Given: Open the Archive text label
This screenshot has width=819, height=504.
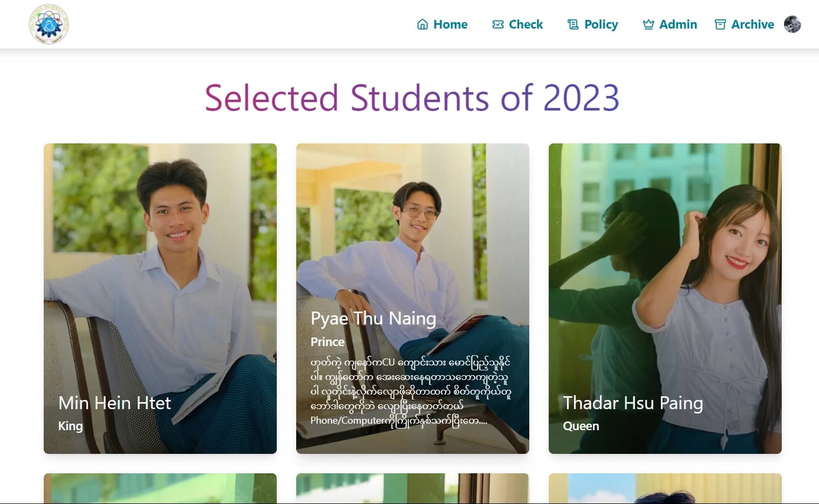Looking at the screenshot, I should (x=752, y=24).
